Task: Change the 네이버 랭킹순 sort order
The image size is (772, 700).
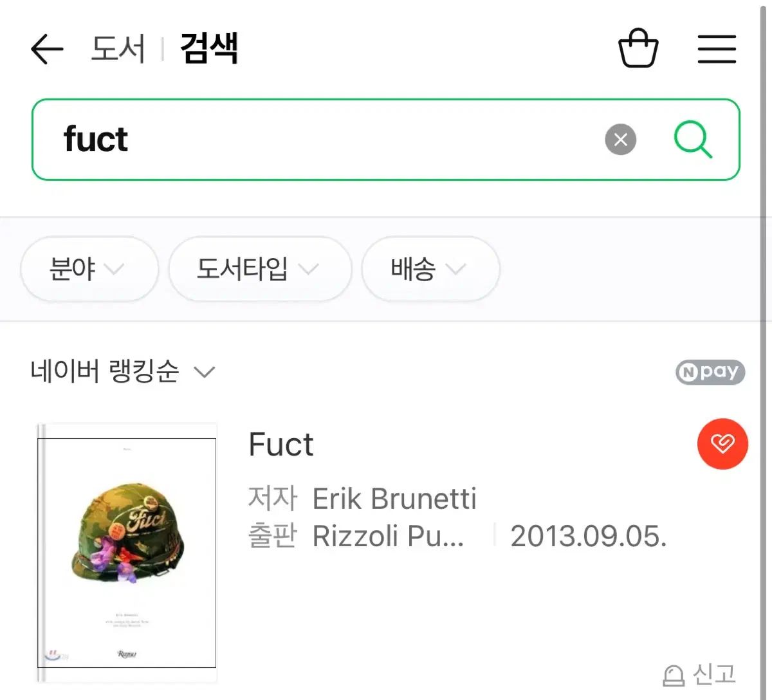Action: (122, 371)
